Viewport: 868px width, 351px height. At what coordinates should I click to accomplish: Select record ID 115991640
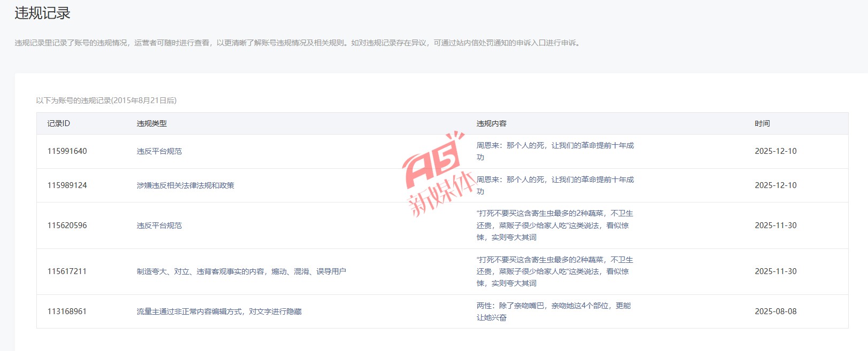coord(67,151)
